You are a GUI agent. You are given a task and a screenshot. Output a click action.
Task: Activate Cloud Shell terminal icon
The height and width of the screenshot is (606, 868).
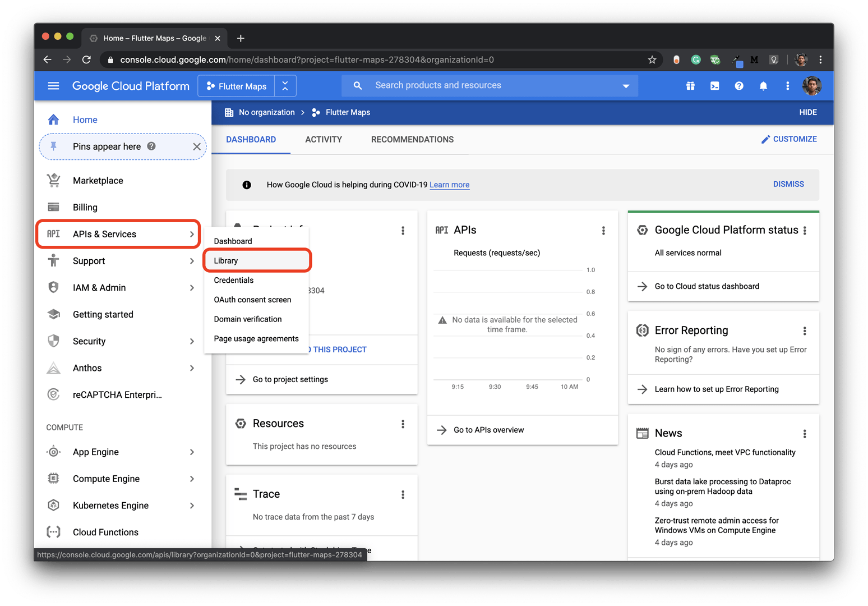[x=714, y=86]
